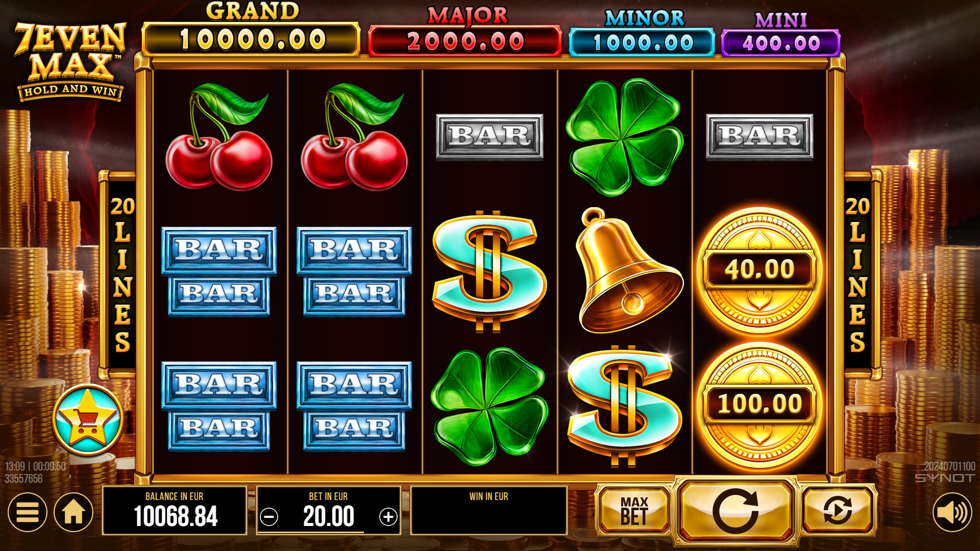This screenshot has height=551, width=980.
Task: Start autoplay with the autoplay icon
Action: 838,510
